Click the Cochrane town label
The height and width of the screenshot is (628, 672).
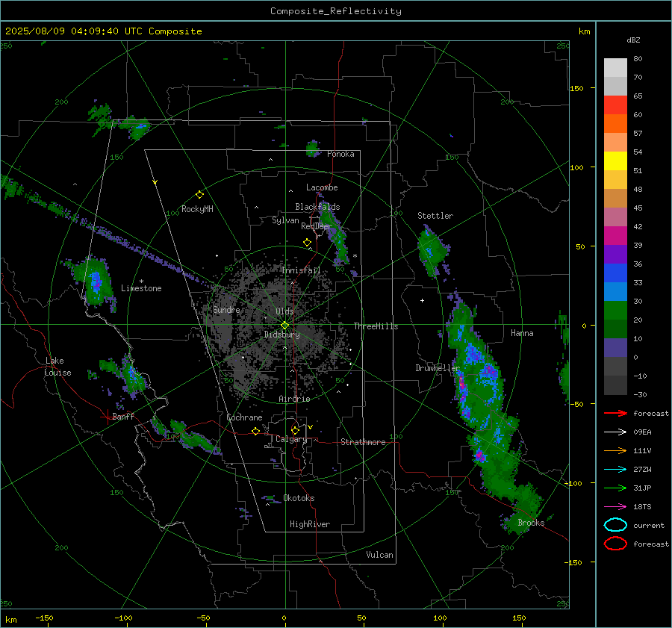[x=244, y=417]
